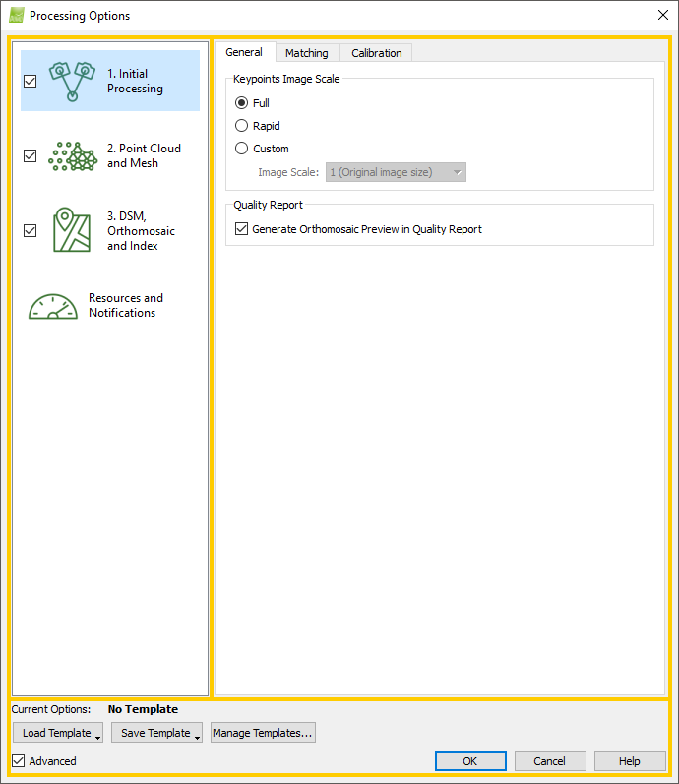This screenshot has height=784, width=679.
Task: Open the Save Template dropdown
Action: pyautogui.click(x=156, y=733)
